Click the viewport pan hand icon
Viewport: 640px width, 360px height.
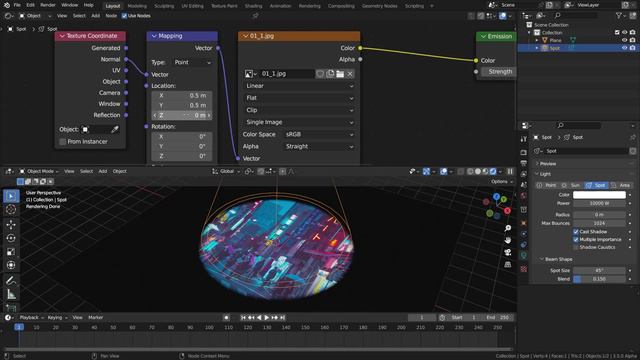pyautogui.click(x=508, y=240)
